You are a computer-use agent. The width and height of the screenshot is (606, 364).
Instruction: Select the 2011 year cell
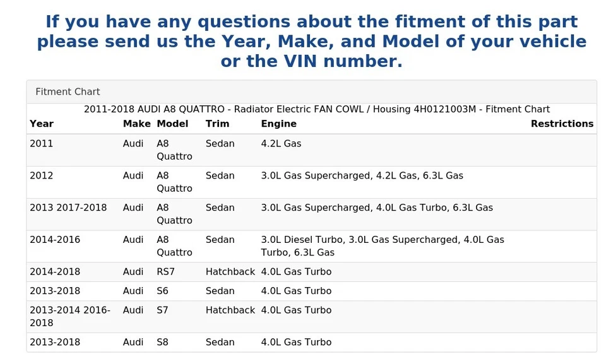(42, 144)
